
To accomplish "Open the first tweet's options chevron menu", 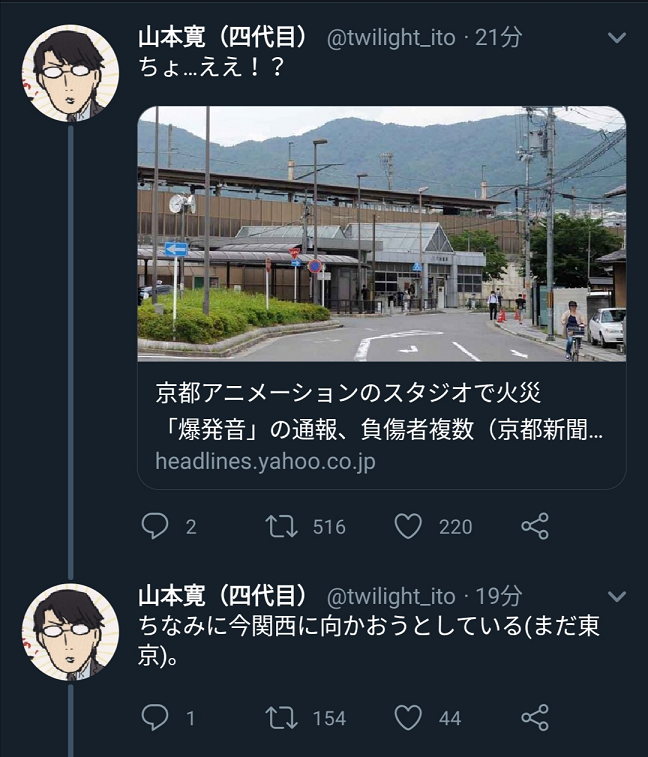I will 617,38.
